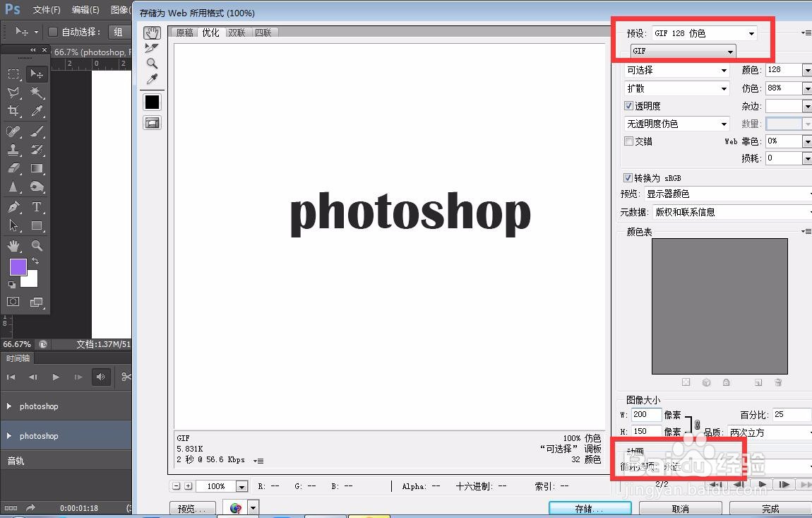The height and width of the screenshot is (518, 812).
Task: Toggle slices visibility icon in Save for Web
Action: tap(152, 123)
